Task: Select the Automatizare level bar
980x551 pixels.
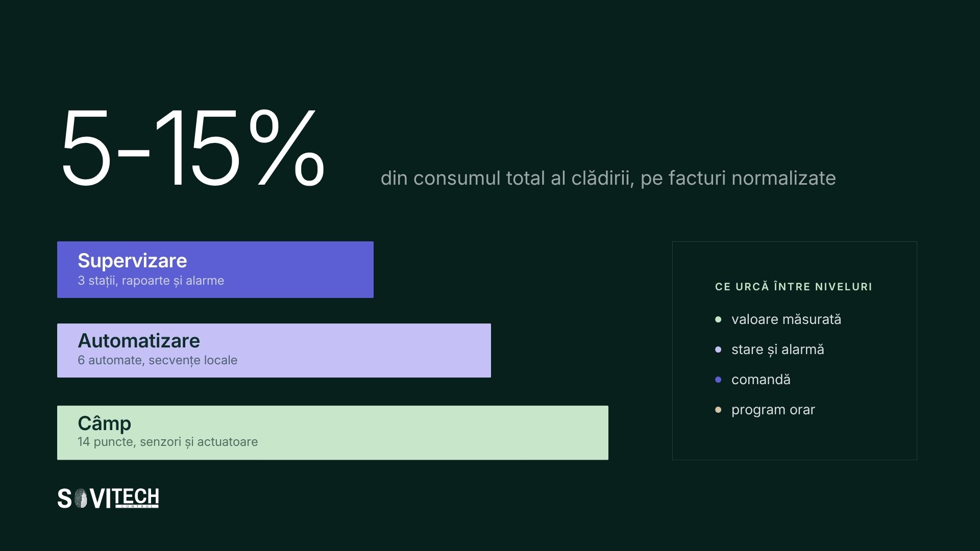Action: 274,350
